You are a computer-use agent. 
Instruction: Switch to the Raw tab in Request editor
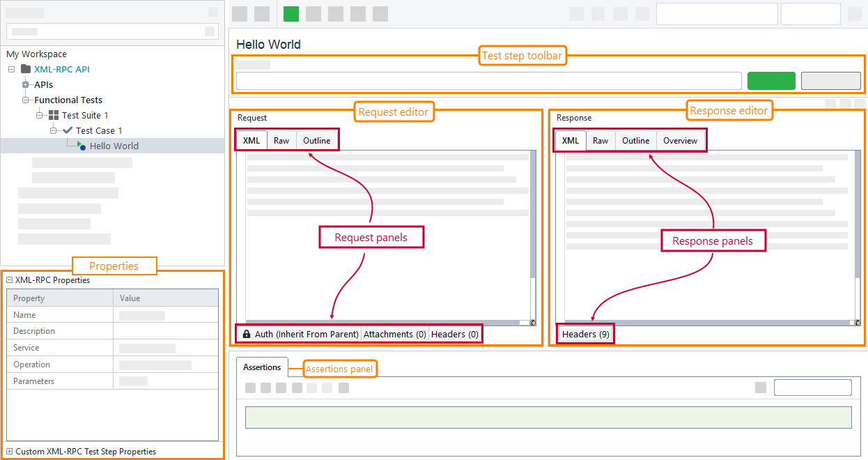(x=281, y=140)
